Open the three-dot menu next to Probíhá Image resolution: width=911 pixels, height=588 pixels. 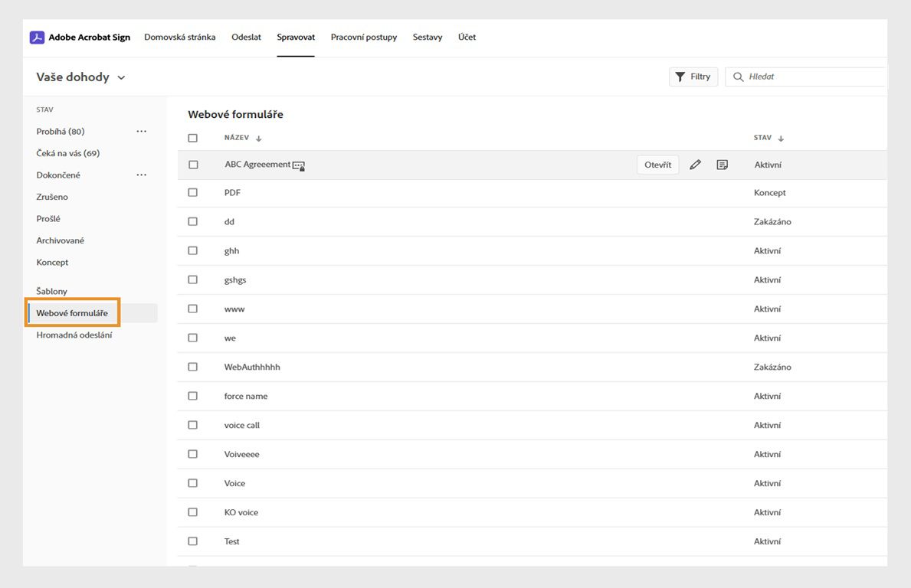click(141, 132)
